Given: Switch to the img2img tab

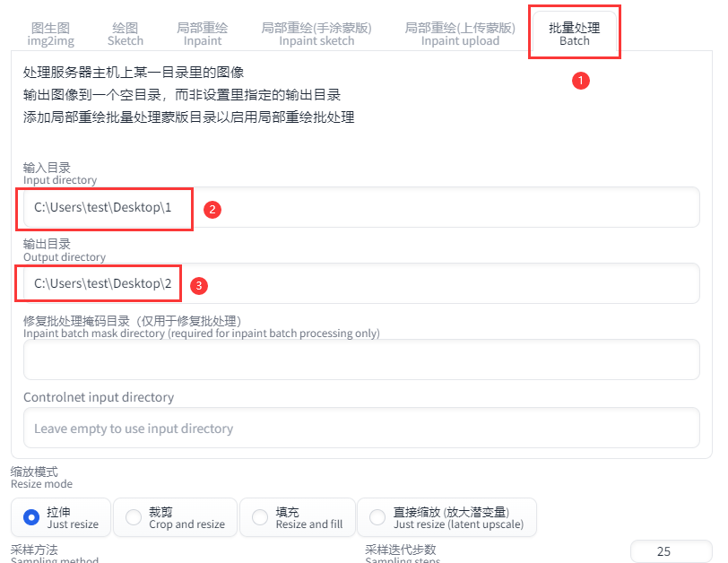Looking at the screenshot, I should [50, 34].
